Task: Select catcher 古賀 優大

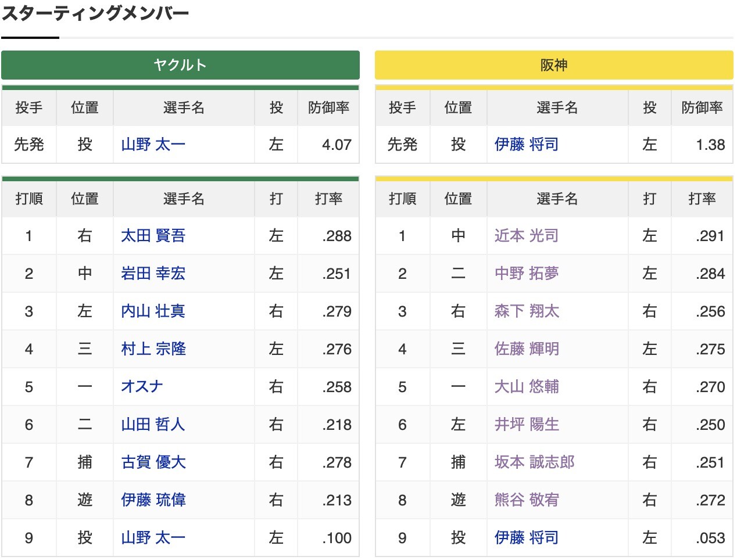Action: pyautogui.click(x=152, y=462)
